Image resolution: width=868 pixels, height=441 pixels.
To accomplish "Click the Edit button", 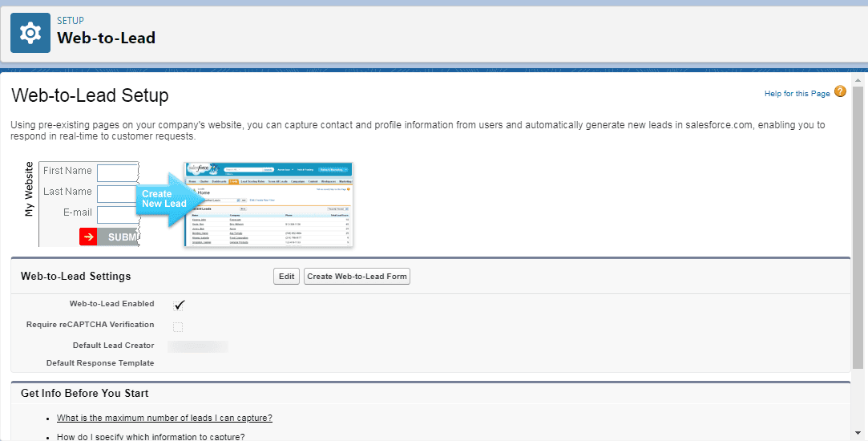I will click(286, 277).
